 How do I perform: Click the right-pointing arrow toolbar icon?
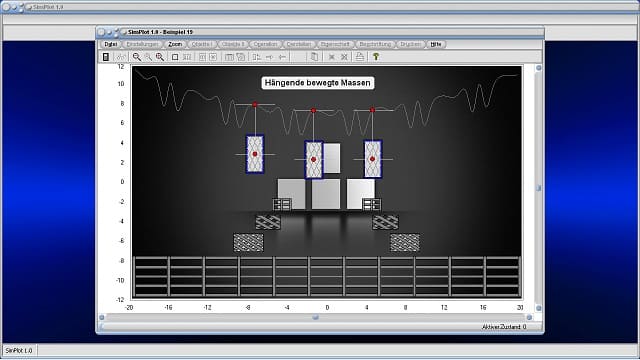coord(269,57)
